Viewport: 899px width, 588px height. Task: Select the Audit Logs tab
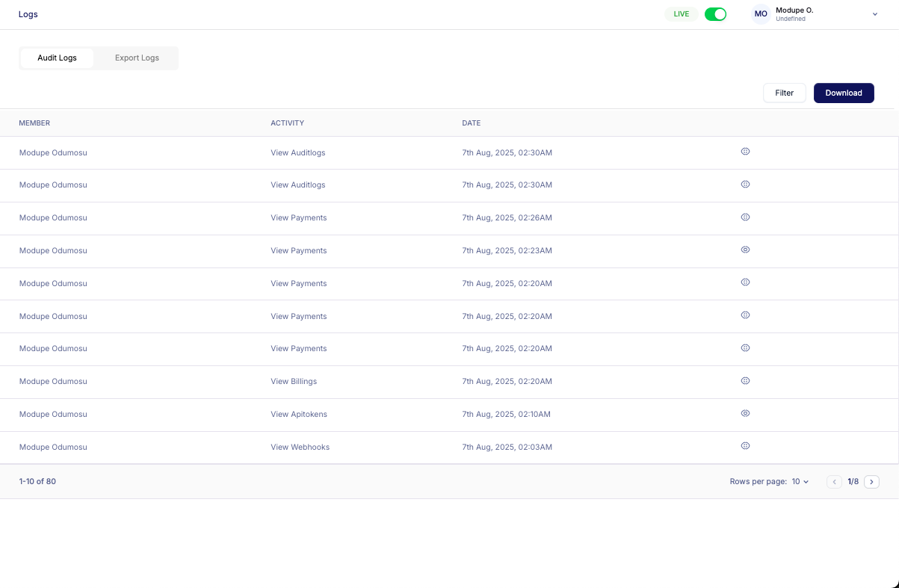[x=57, y=58]
